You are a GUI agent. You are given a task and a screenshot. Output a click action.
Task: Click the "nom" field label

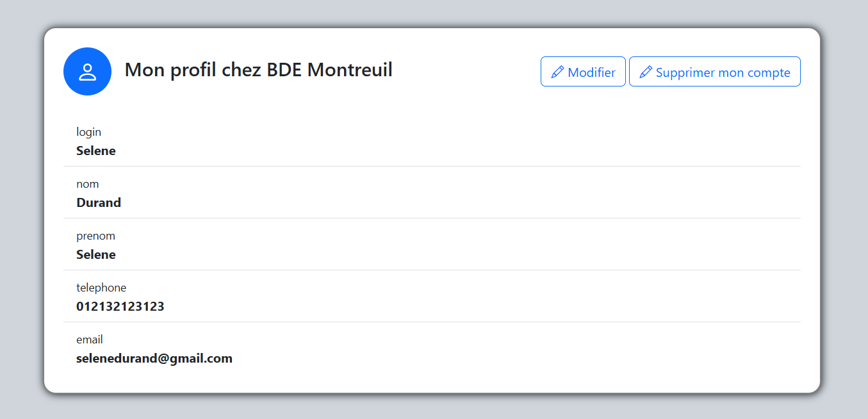(x=88, y=184)
